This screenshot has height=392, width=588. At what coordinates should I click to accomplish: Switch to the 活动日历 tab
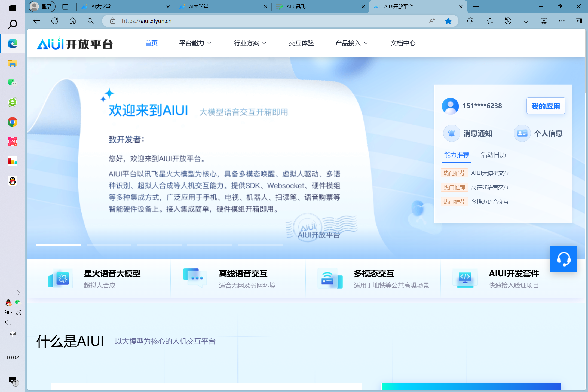pos(493,155)
